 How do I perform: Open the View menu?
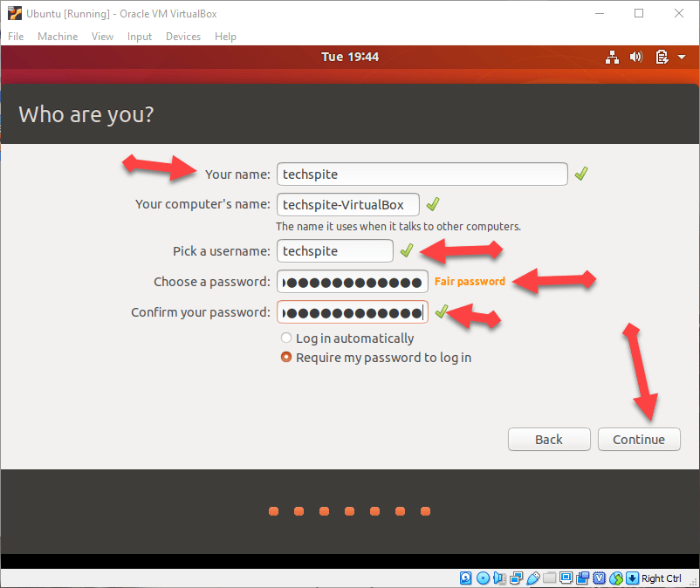tap(103, 37)
